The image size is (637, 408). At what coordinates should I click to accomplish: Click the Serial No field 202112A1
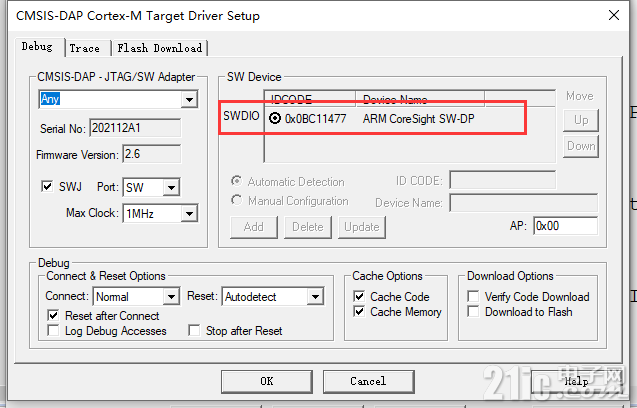135,128
